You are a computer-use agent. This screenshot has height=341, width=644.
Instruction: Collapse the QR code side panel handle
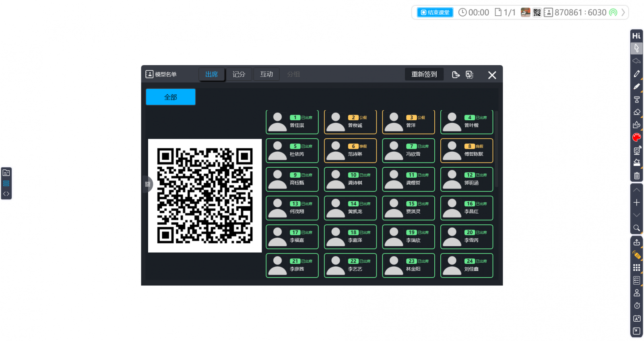(x=147, y=184)
